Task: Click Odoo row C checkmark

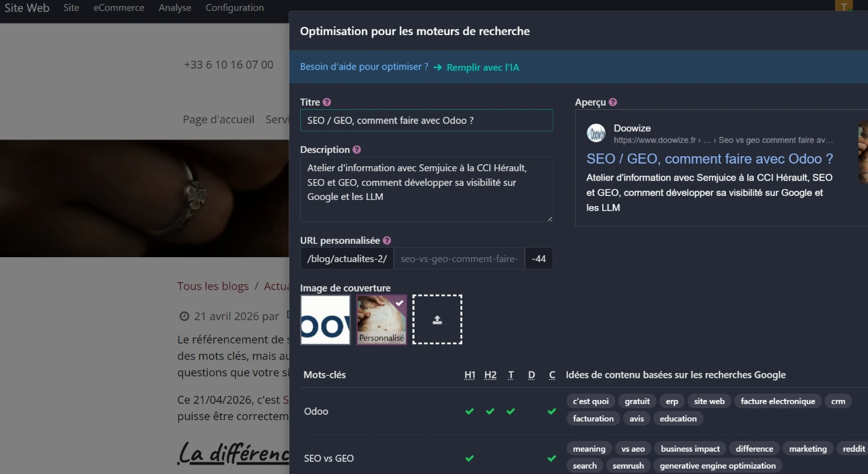Action: point(552,411)
